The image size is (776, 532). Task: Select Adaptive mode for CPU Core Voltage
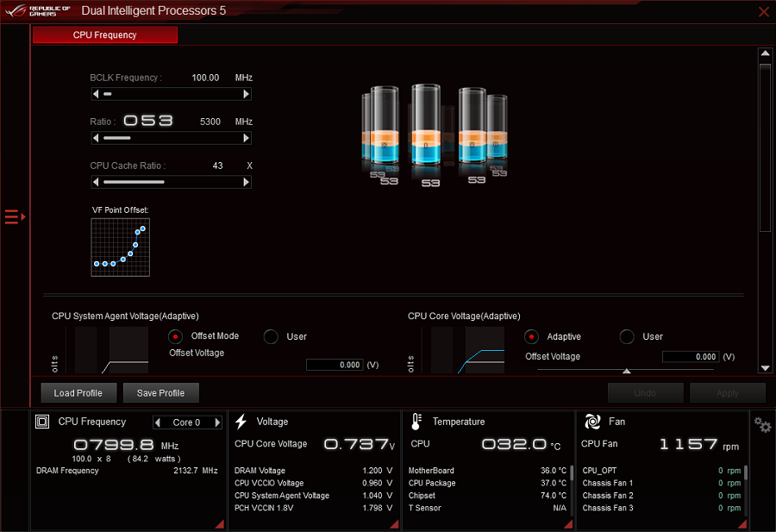tap(531, 336)
